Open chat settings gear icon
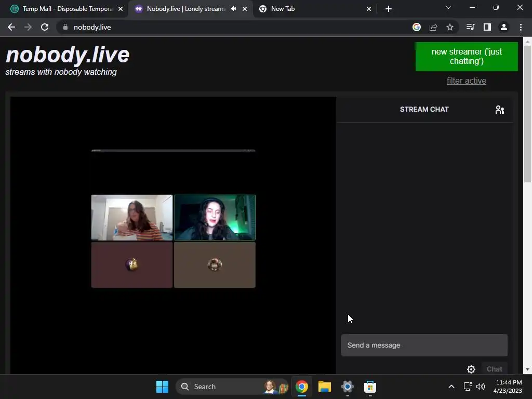Viewport: 532px width, 399px height. [471, 369]
